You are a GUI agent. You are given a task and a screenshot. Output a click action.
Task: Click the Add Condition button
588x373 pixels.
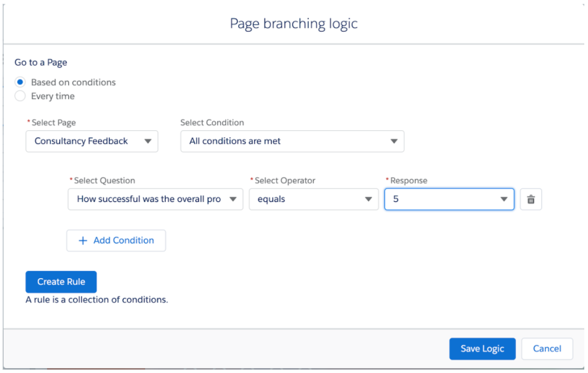pyautogui.click(x=116, y=240)
